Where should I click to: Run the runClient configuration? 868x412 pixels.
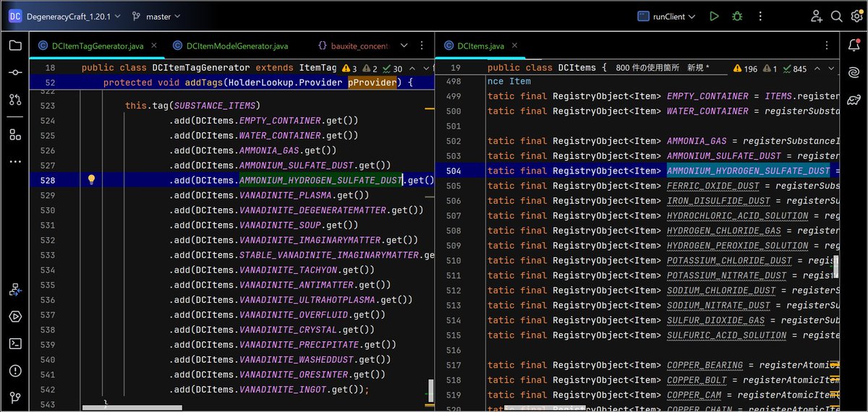click(x=714, y=16)
